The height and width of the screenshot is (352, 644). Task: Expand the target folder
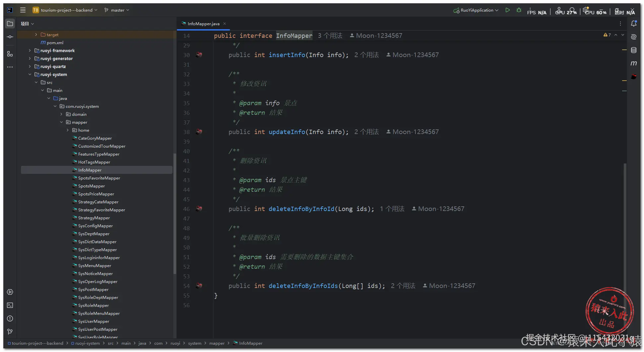pyautogui.click(x=36, y=35)
